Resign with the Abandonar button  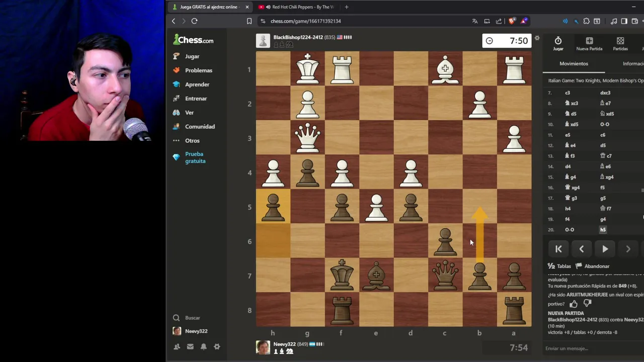point(593,266)
